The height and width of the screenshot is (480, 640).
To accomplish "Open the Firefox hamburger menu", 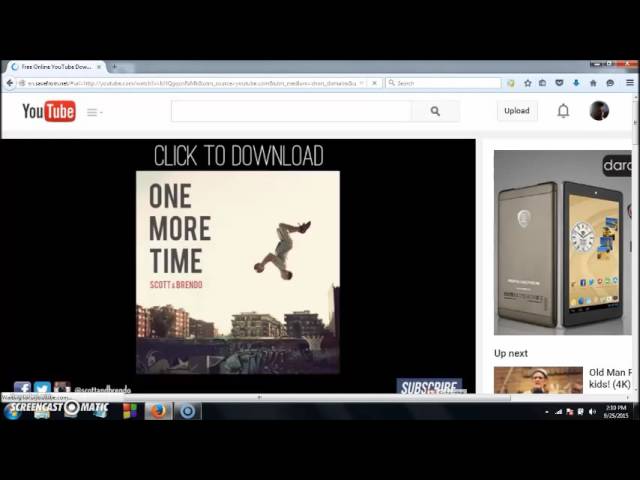I will [x=630, y=83].
